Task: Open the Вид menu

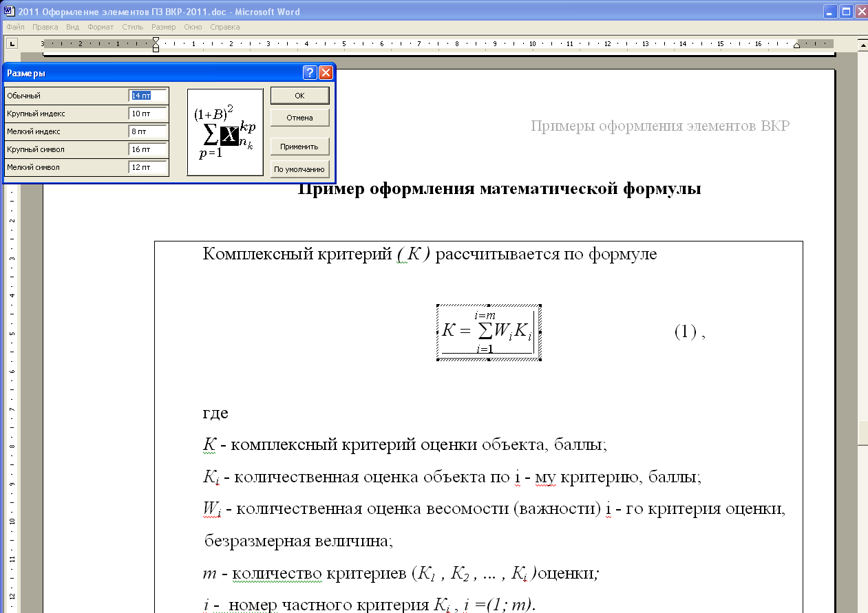Action: point(73,27)
